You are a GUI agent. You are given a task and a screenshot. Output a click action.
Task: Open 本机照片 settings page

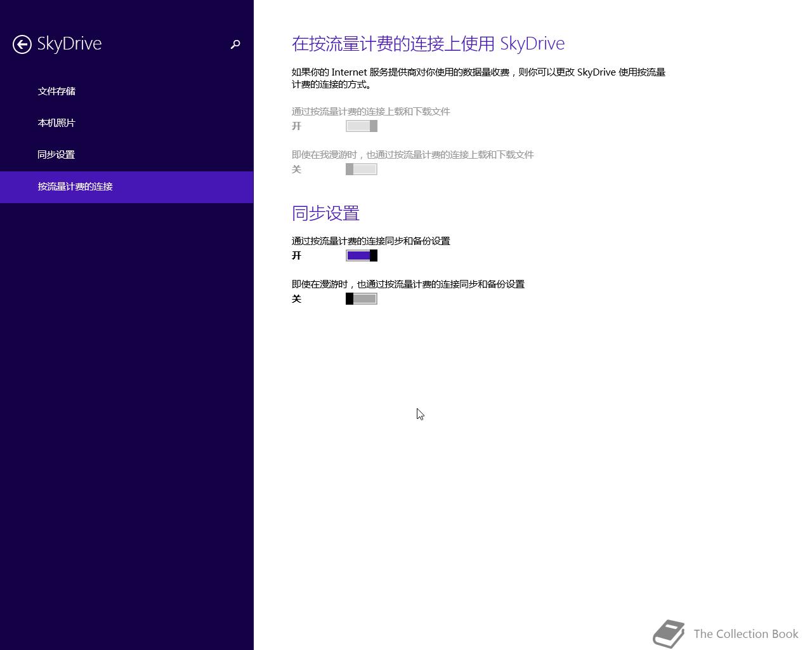point(126,123)
